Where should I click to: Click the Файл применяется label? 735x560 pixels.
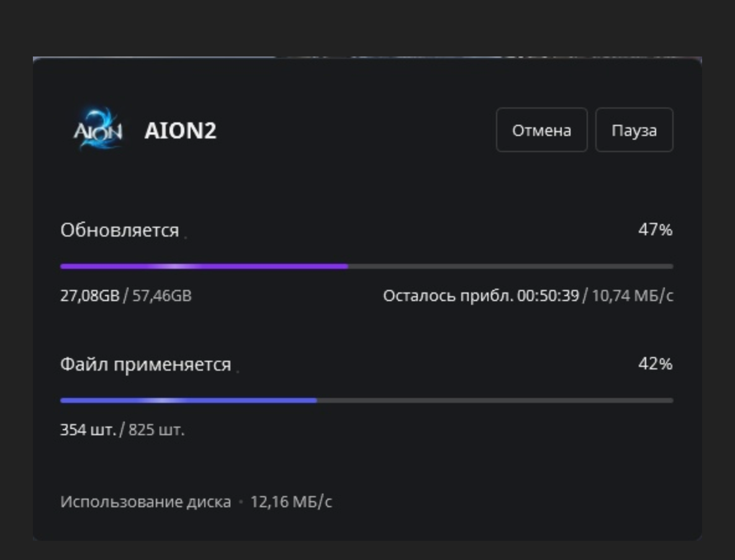pyautogui.click(x=145, y=364)
